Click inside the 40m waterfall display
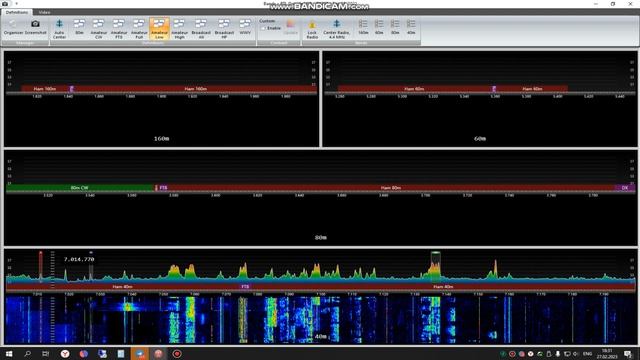Image resolution: width=640 pixels, height=360 pixels. tap(320, 320)
